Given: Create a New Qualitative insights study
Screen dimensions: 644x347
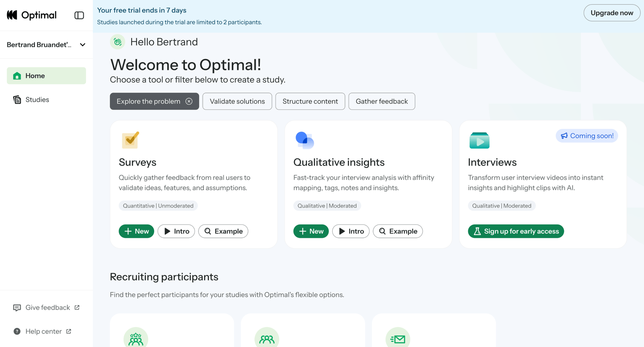Looking at the screenshot, I should click(x=311, y=231).
